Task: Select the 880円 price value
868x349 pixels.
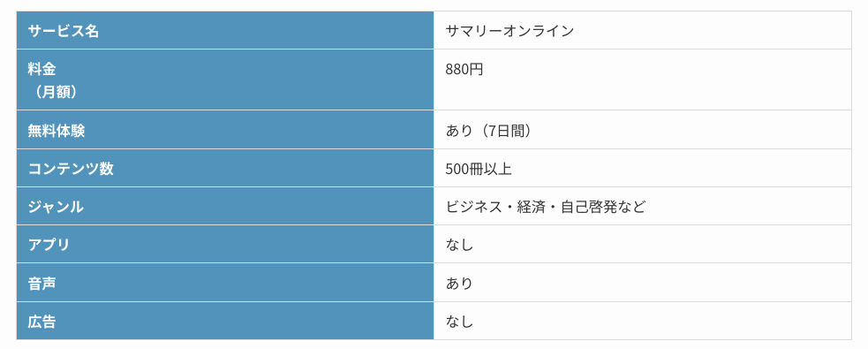Action: click(464, 69)
